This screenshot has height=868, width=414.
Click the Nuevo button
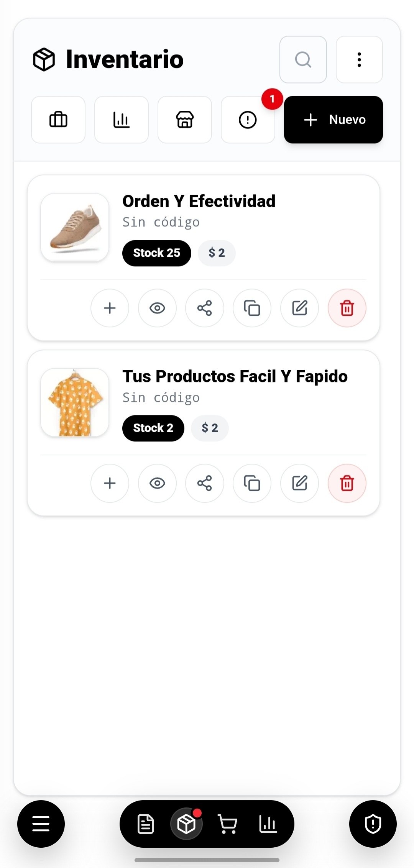click(x=333, y=120)
